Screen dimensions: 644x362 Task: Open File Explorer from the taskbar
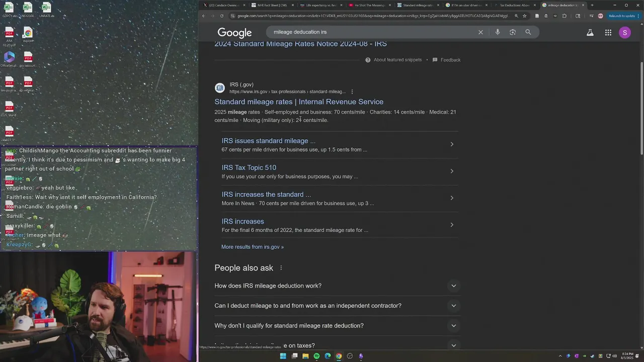305,356
